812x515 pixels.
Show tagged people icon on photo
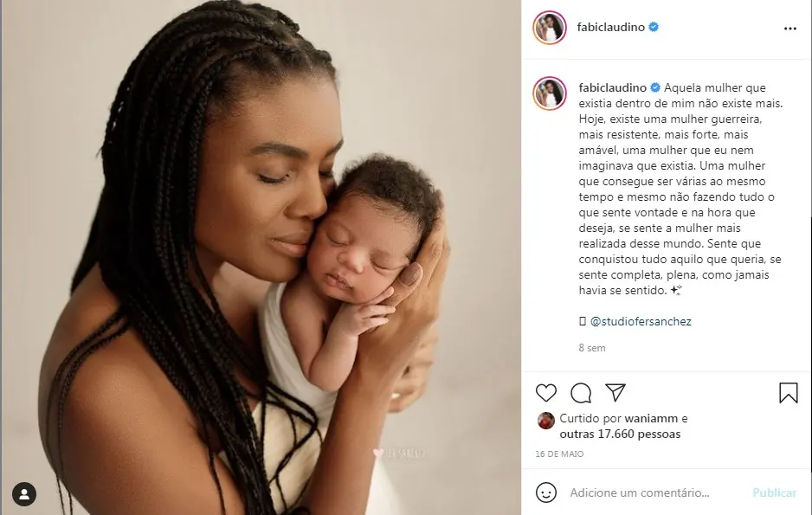click(24, 493)
